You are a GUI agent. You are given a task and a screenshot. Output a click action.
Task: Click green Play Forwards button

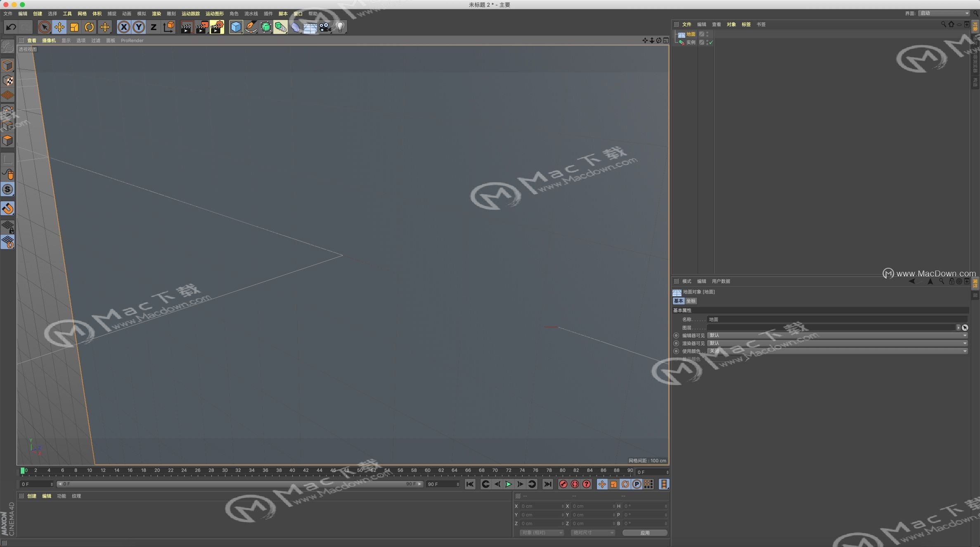(509, 484)
